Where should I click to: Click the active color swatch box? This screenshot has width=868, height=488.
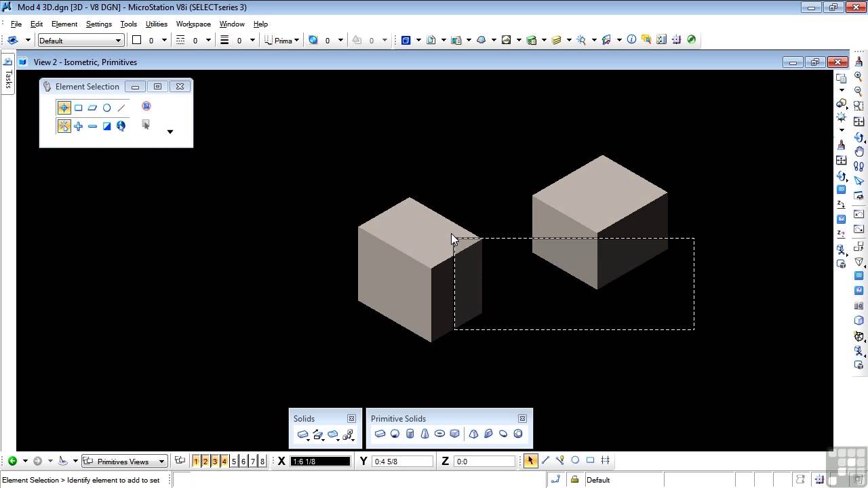pos(136,40)
